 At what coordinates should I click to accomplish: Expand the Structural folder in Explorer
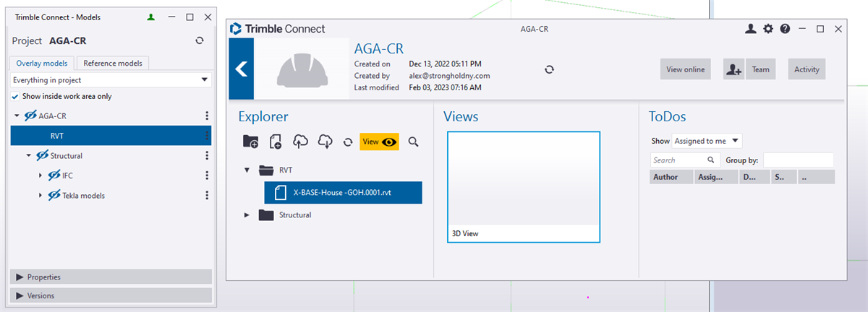tap(247, 214)
